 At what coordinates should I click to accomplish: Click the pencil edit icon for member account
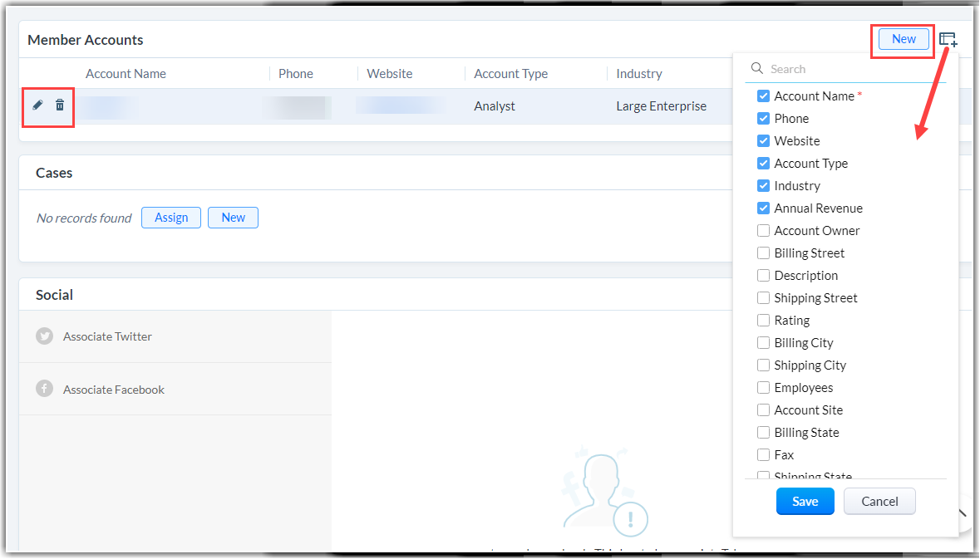37,105
